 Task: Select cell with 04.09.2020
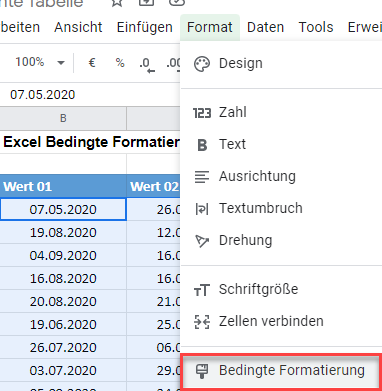tap(63, 255)
